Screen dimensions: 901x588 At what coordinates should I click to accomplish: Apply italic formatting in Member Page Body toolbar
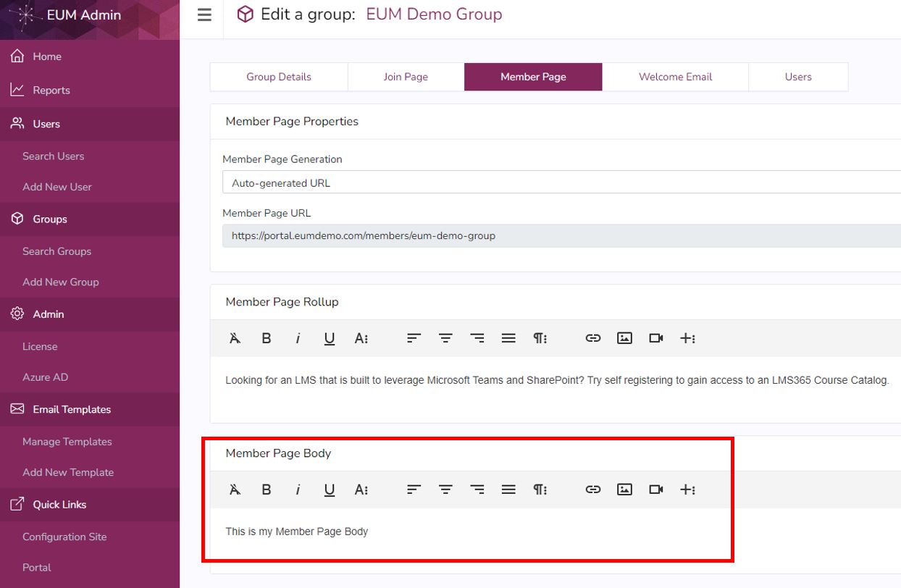point(298,489)
